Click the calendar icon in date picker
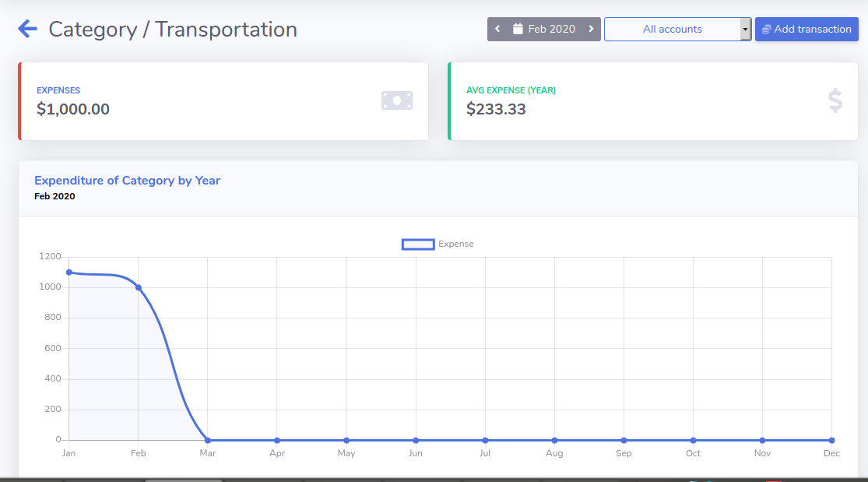The width and height of the screenshot is (868, 482). (518, 30)
